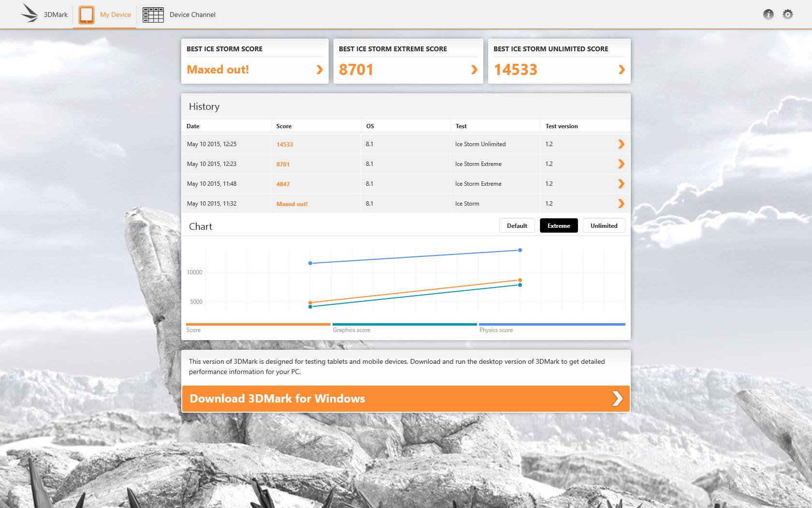Select row May 10 2015, 11:32
Screen dimensions: 812x508
[x=406, y=204]
